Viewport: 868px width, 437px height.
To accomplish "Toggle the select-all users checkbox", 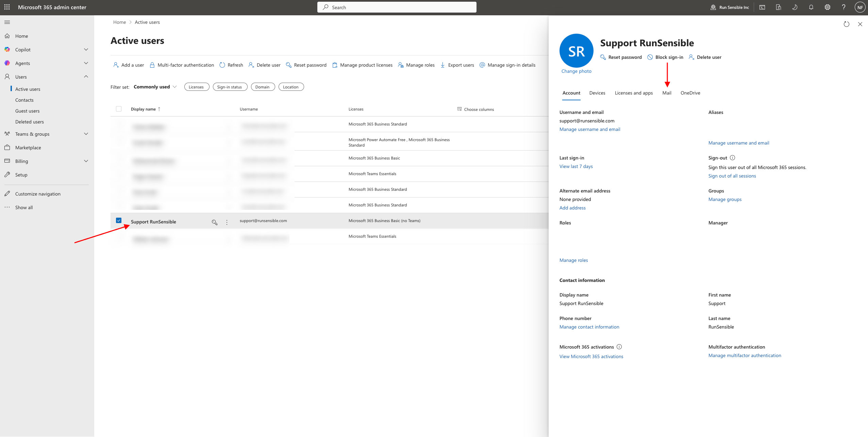I will point(119,109).
